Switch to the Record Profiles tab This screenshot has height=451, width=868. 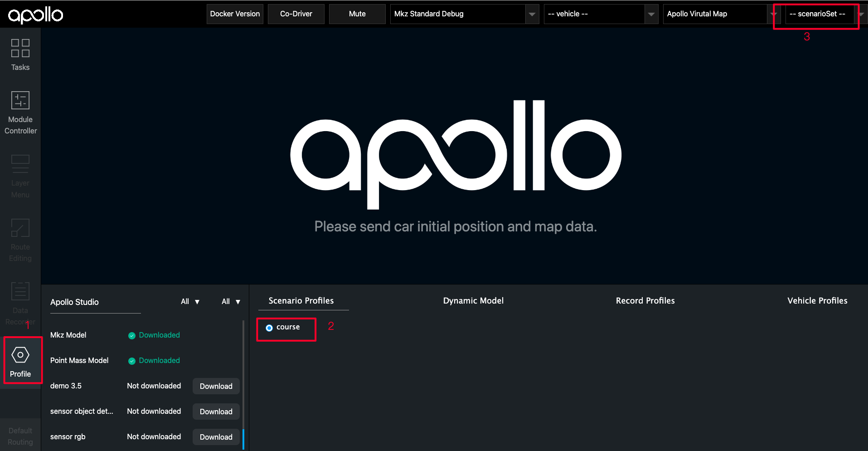point(645,300)
